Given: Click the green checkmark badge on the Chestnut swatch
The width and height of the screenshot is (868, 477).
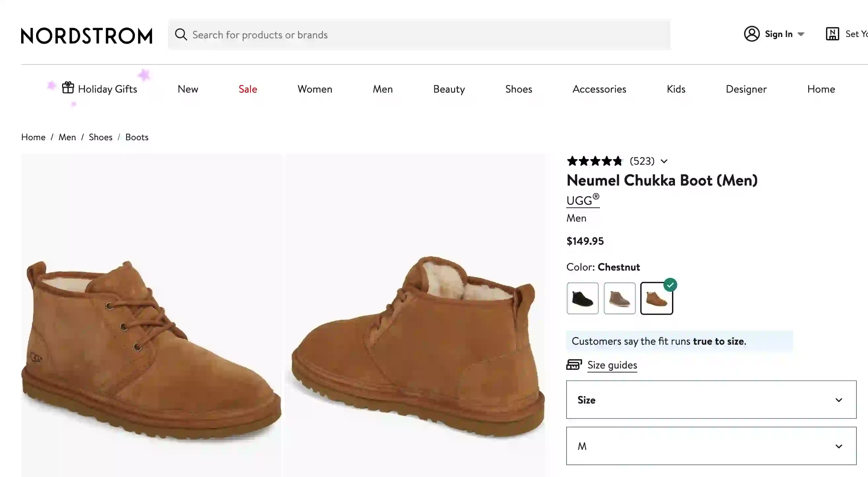Looking at the screenshot, I should [x=671, y=284].
